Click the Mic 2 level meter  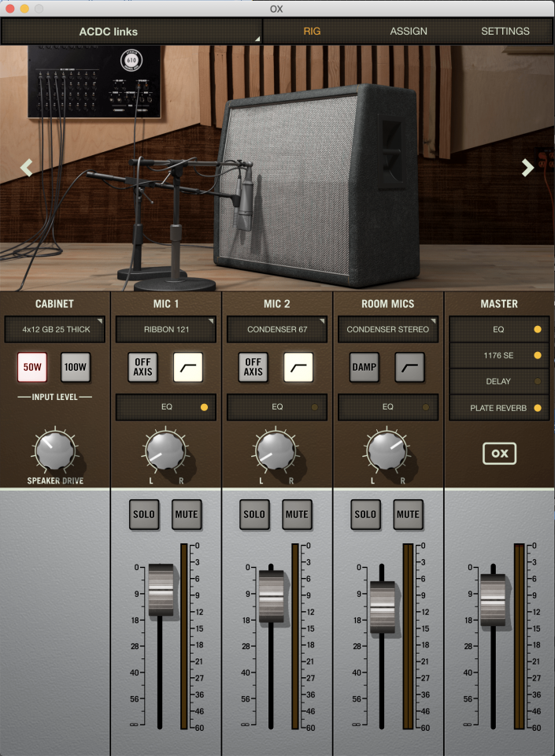click(x=295, y=636)
